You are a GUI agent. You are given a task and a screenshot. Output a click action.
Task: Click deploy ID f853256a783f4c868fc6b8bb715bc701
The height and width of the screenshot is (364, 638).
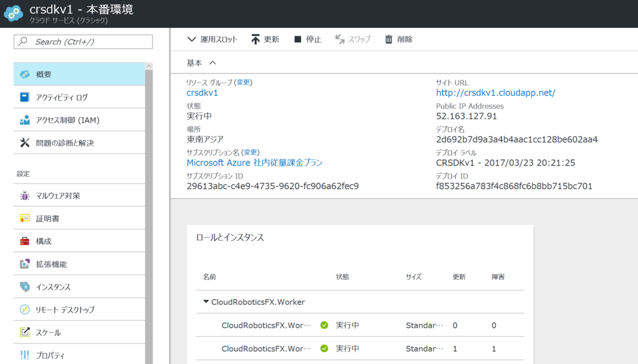514,186
